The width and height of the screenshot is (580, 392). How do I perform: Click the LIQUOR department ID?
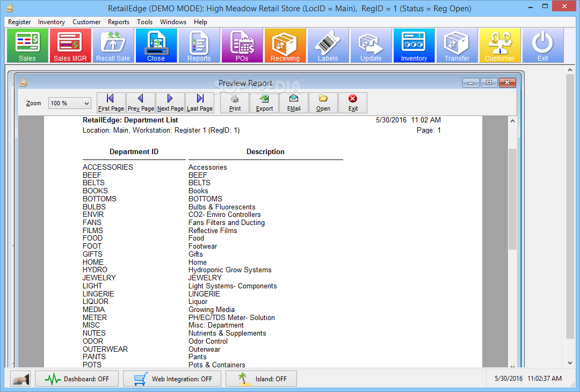(96, 302)
